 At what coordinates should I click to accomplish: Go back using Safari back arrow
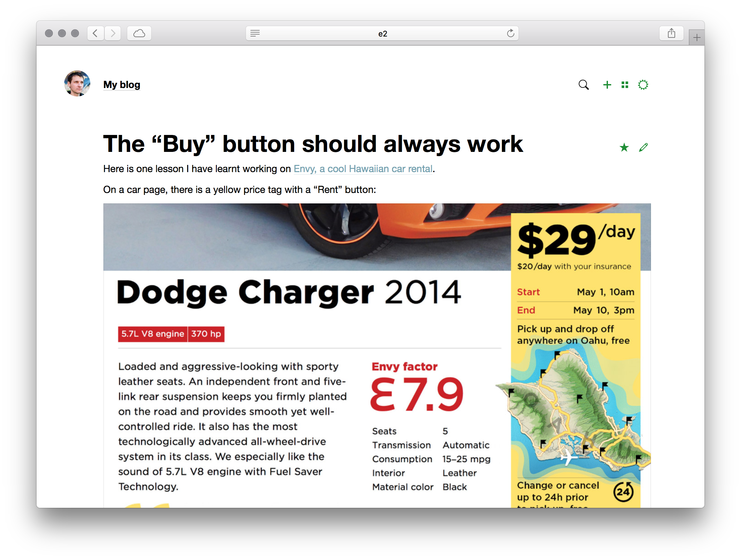(96, 33)
